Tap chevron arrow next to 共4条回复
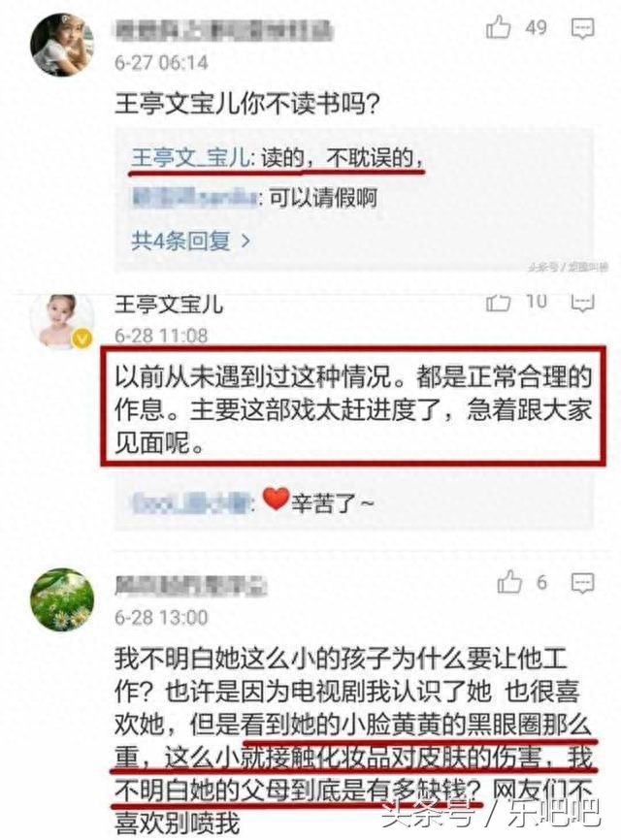 point(245,242)
